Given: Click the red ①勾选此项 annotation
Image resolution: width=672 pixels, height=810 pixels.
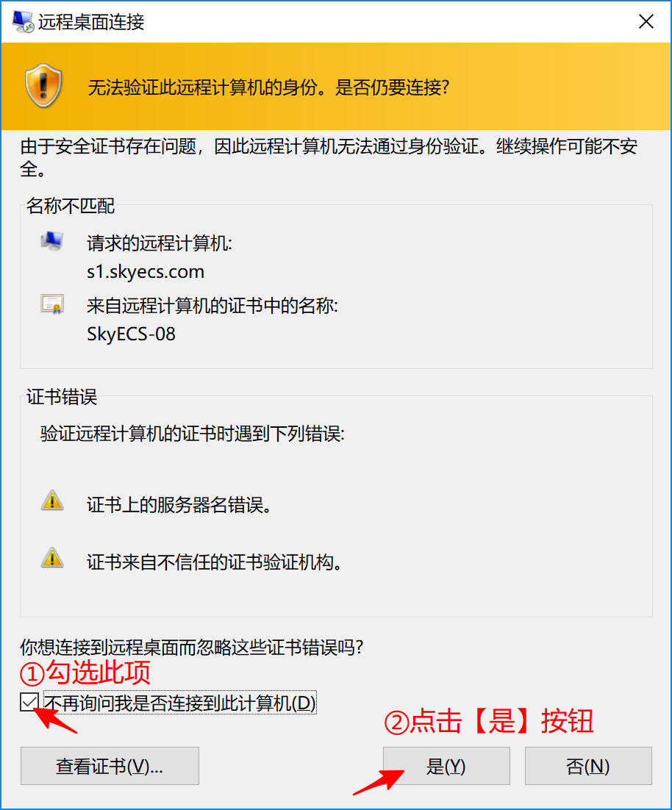Looking at the screenshot, I should tap(85, 672).
